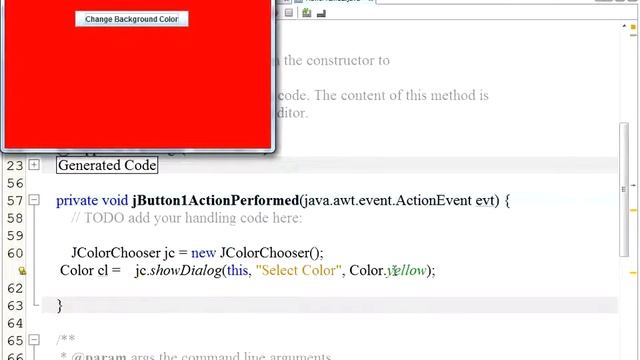The height and width of the screenshot is (360, 640).
Task: Click the 'private void' keywords on line 57
Action: click(x=92, y=200)
